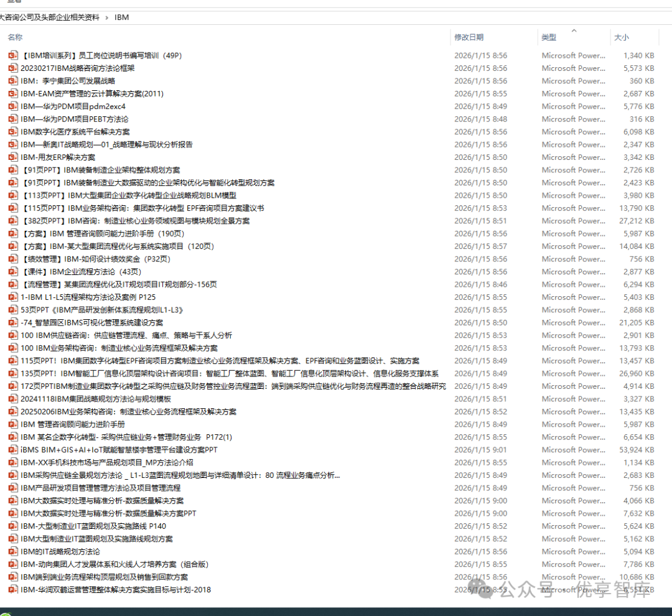Select file IBM 管理咨询顾问能力进阶手册

click(x=73, y=424)
